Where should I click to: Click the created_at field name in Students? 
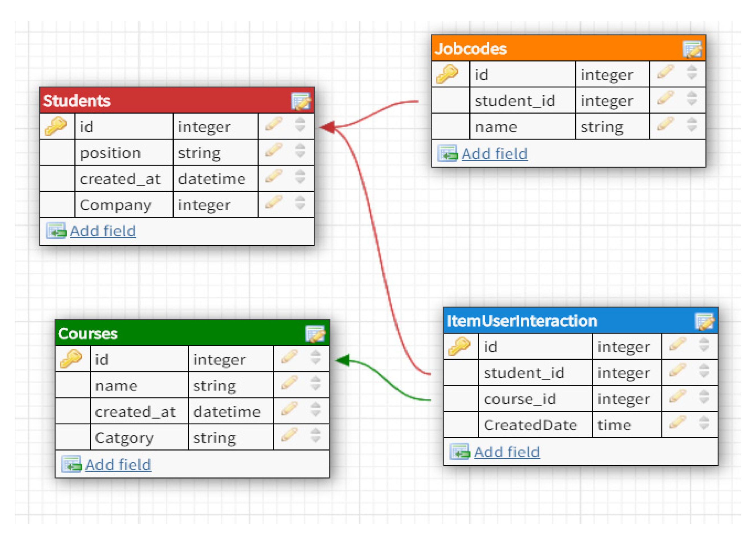click(x=120, y=179)
